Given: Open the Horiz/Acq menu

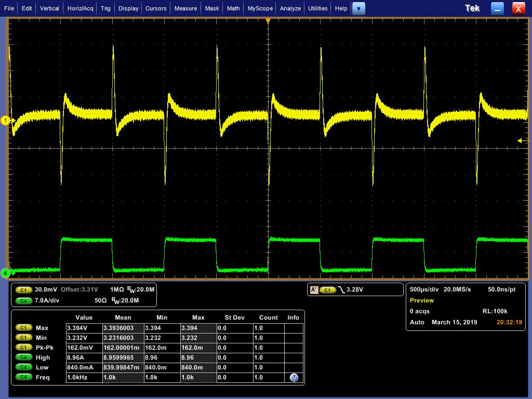Looking at the screenshot, I should pos(81,8).
